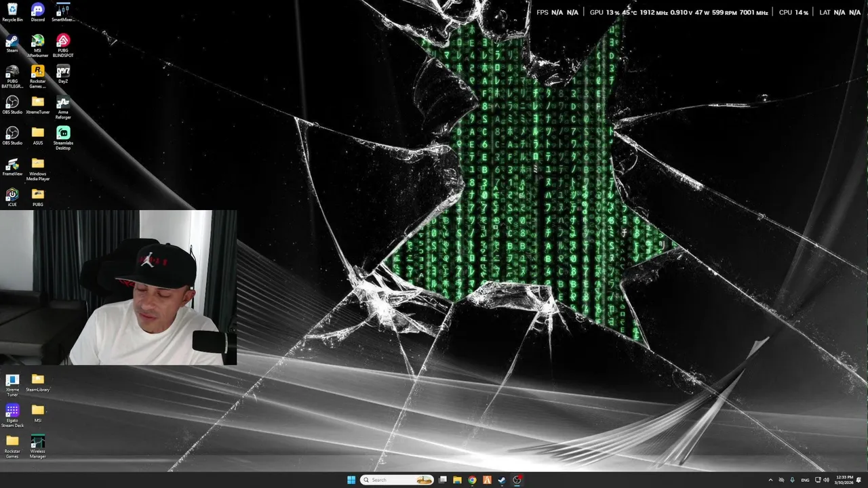Image resolution: width=868 pixels, height=488 pixels.
Task: Open MSI Afterburner desktop shortcut
Action: coord(38,45)
